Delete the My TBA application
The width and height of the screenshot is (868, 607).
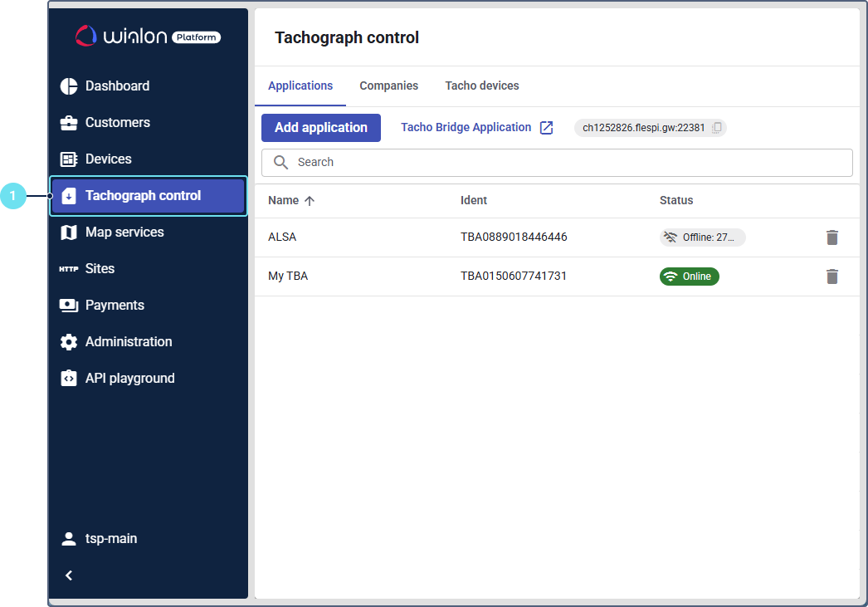(832, 277)
